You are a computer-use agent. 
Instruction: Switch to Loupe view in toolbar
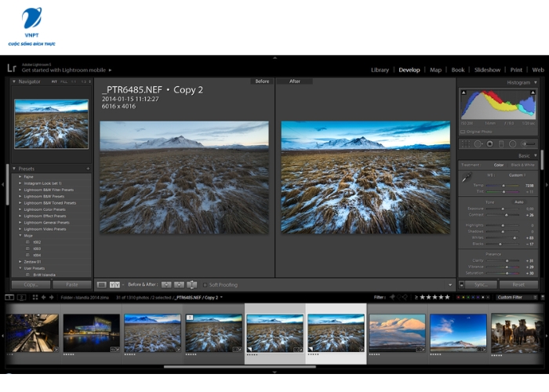click(101, 285)
